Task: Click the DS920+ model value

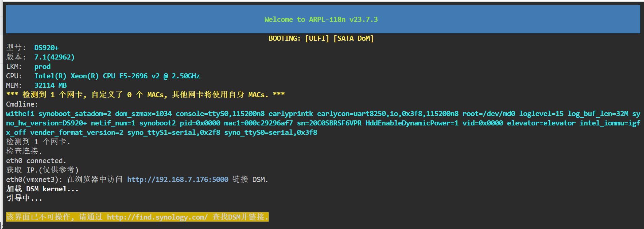Action: (x=46, y=48)
